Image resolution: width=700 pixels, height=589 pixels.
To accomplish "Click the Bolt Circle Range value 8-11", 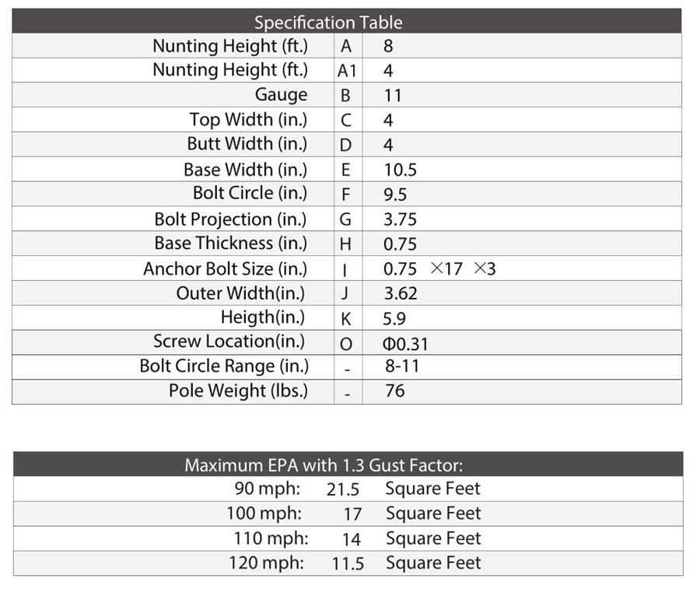I will [x=401, y=366].
